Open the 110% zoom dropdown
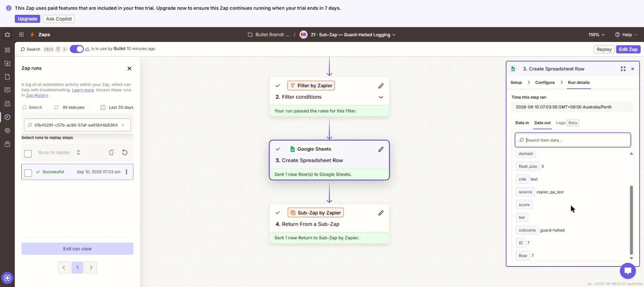 pyautogui.click(x=597, y=35)
